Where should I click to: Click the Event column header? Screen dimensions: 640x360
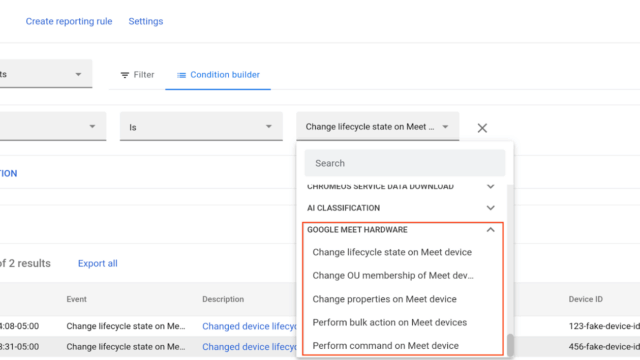tap(76, 299)
